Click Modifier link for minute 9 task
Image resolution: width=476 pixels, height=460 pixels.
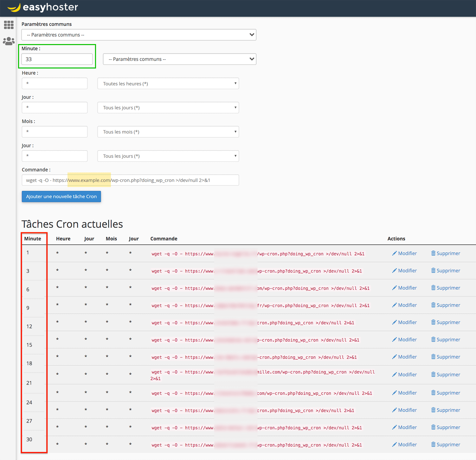(407, 305)
